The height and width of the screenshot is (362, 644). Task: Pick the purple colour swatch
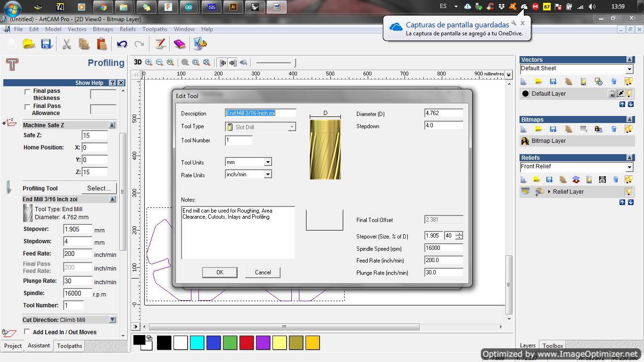[x=263, y=343]
